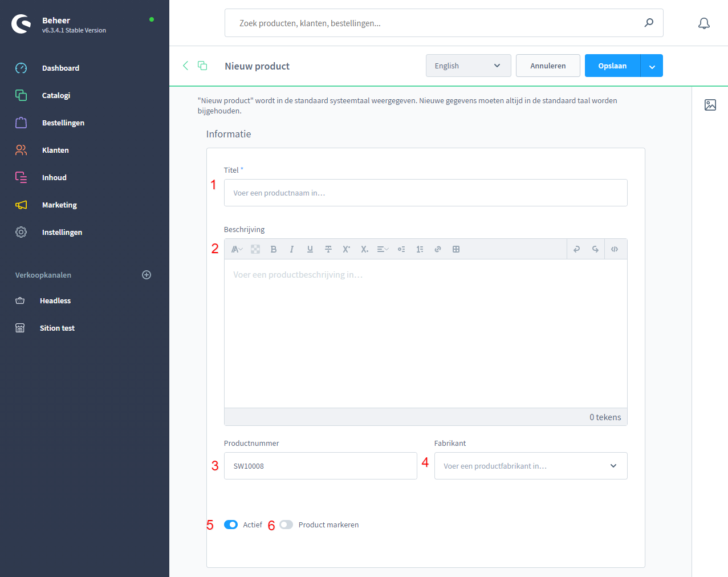
Task: Toggle bold formatting in description editor
Action: (274, 249)
